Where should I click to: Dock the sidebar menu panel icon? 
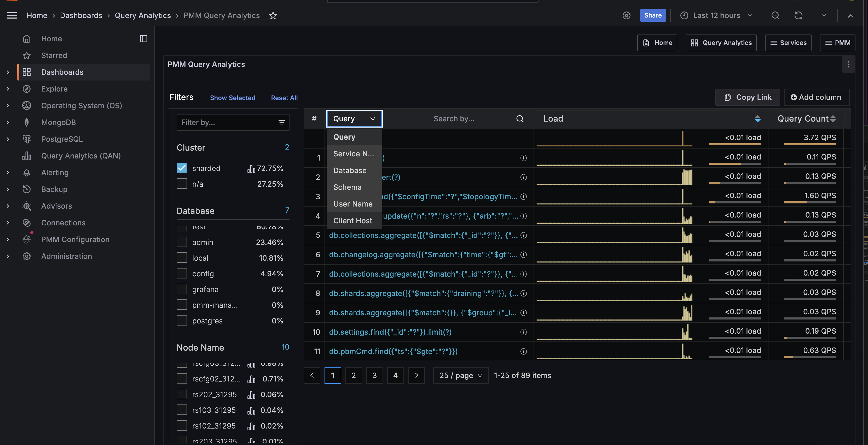tap(143, 39)
